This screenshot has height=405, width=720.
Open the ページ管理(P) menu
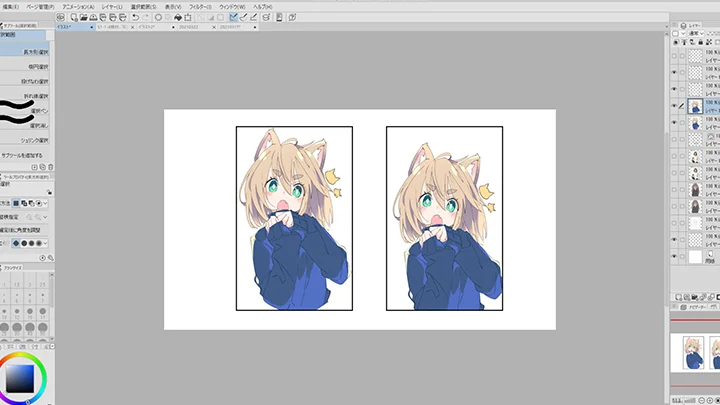pos(40,7)
